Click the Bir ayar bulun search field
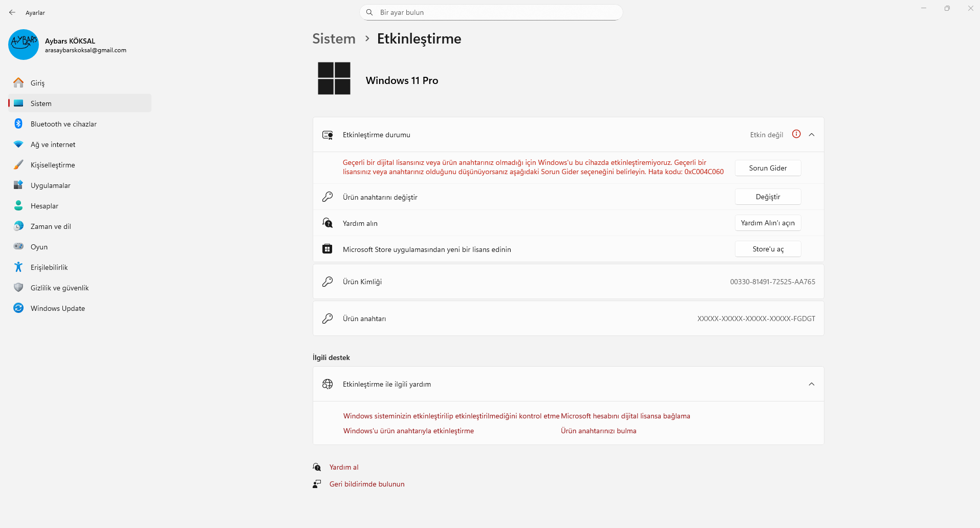980x528 pixels. point(491,12)
